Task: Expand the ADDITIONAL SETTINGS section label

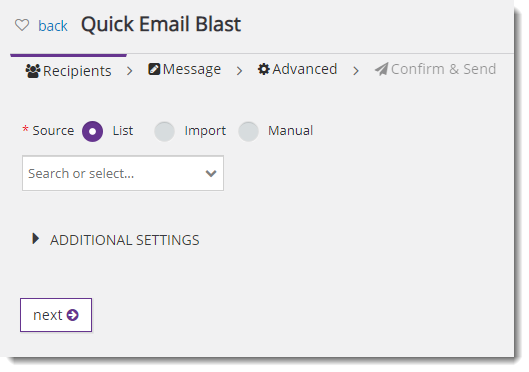Action: tap(125, 240)
